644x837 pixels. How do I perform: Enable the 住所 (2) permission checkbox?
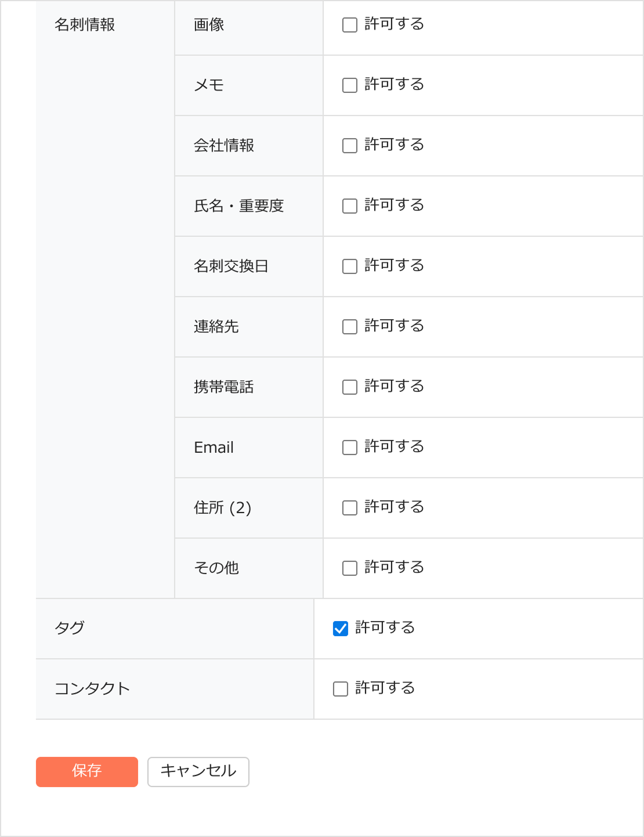pyautogui.click(x=350, y=508)
